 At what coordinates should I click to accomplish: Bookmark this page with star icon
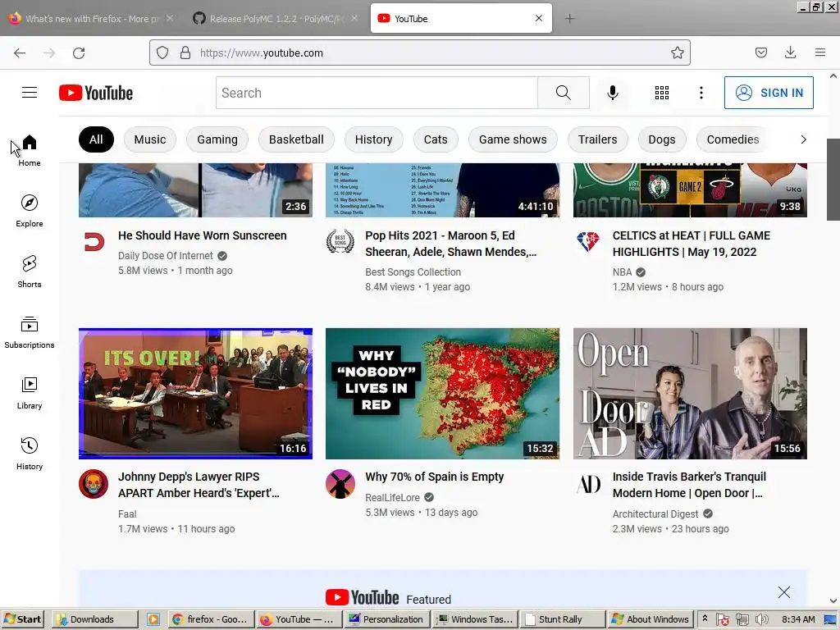pyautogui.click(x=677, y=52)
